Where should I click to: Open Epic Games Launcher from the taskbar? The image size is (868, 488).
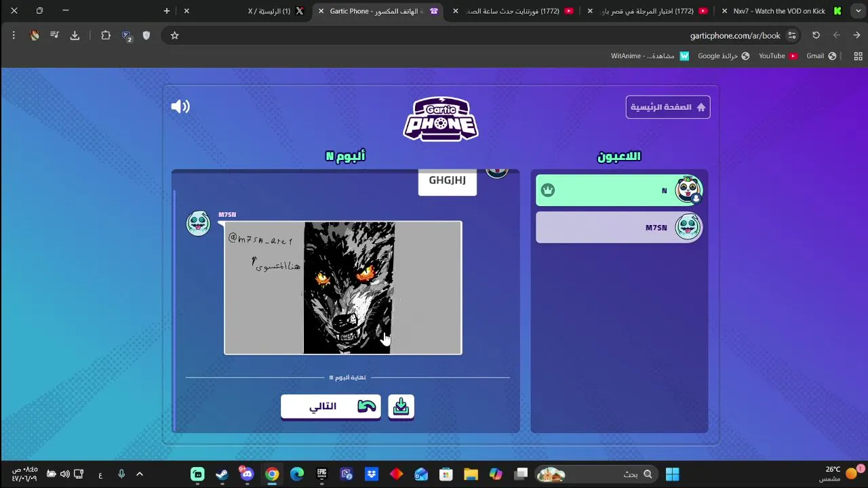(321, 474)
